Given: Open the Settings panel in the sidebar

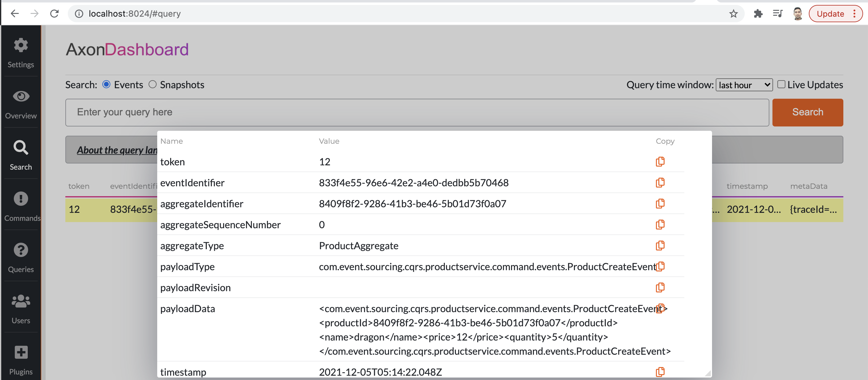Looking at the screenshot, I should (x=21, y=51).
